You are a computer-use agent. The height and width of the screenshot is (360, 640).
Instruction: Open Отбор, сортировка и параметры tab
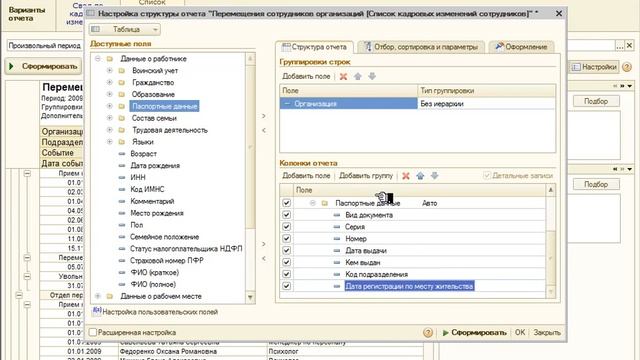tap(421, 47)
